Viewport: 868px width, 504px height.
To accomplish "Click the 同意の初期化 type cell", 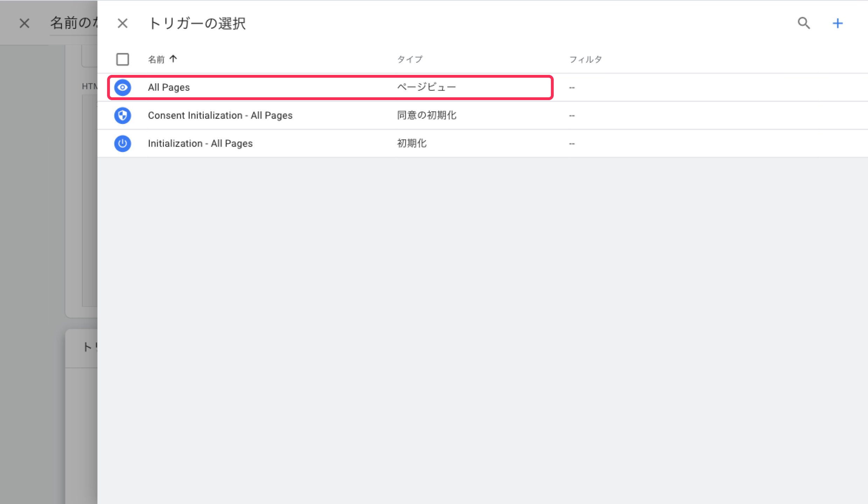I will pyautogui.click(x=426, y=115).
